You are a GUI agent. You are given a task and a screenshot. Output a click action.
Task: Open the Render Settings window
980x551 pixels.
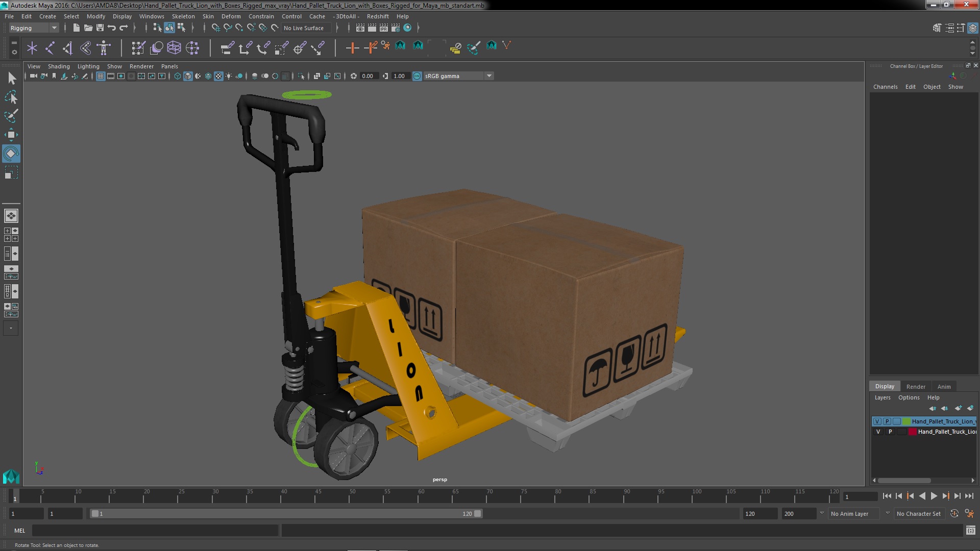[396, 28]
